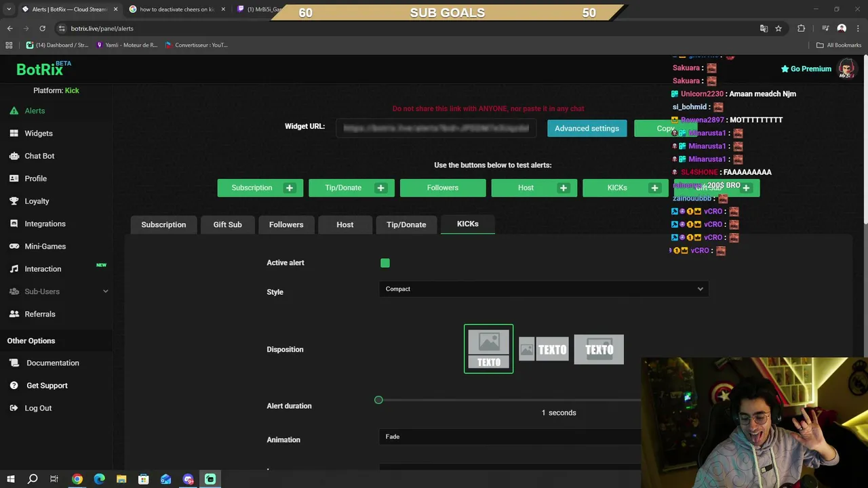
Task: Click the blurred Widget URL field
Action: click(436, 127)
